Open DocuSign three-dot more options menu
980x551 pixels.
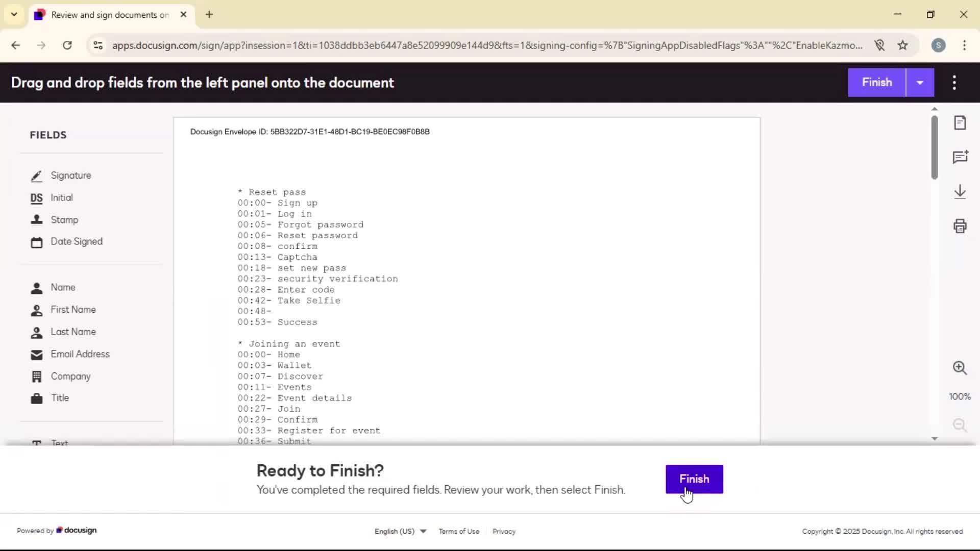click(954, 83)
